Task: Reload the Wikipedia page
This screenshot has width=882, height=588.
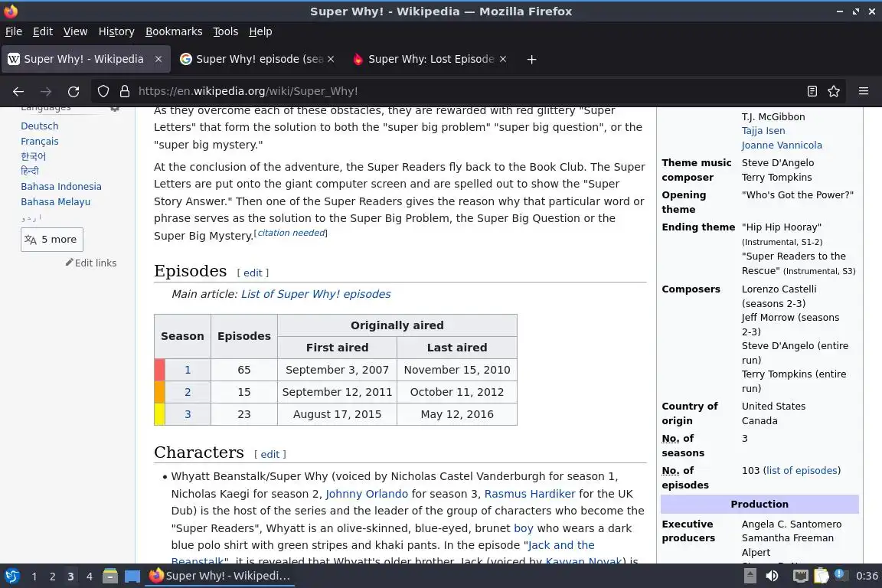Action: pyautogui.click(x=73, y=91)
